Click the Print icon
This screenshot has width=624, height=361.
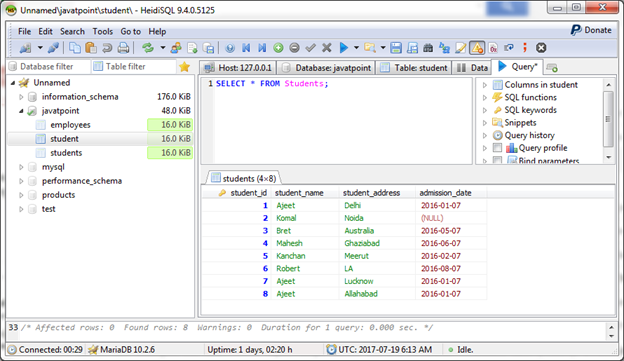coord(123,48)
